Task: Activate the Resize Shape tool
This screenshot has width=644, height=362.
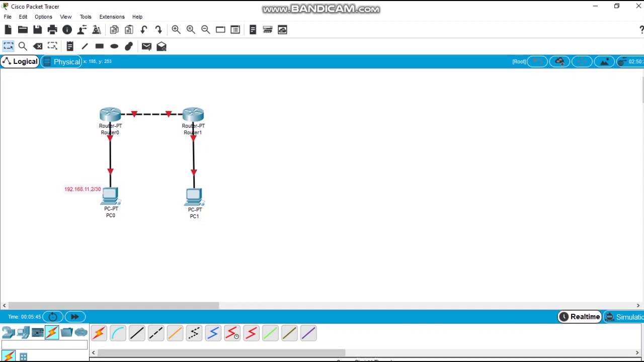Action: click(52, 46)
